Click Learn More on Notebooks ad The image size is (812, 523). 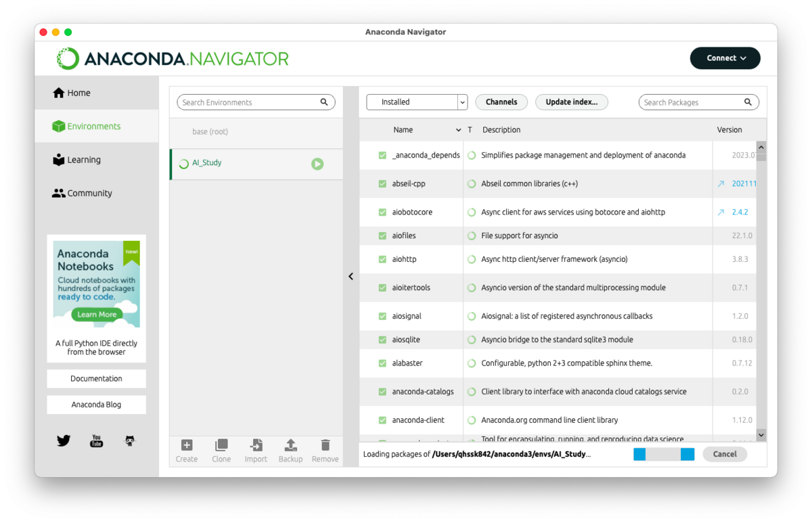click(x=97, y=315)
